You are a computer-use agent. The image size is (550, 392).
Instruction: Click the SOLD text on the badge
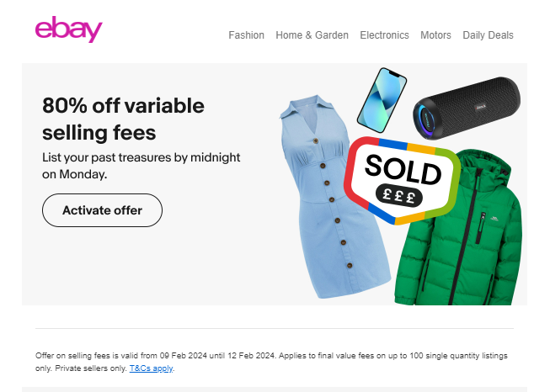(x=403, y=169)
